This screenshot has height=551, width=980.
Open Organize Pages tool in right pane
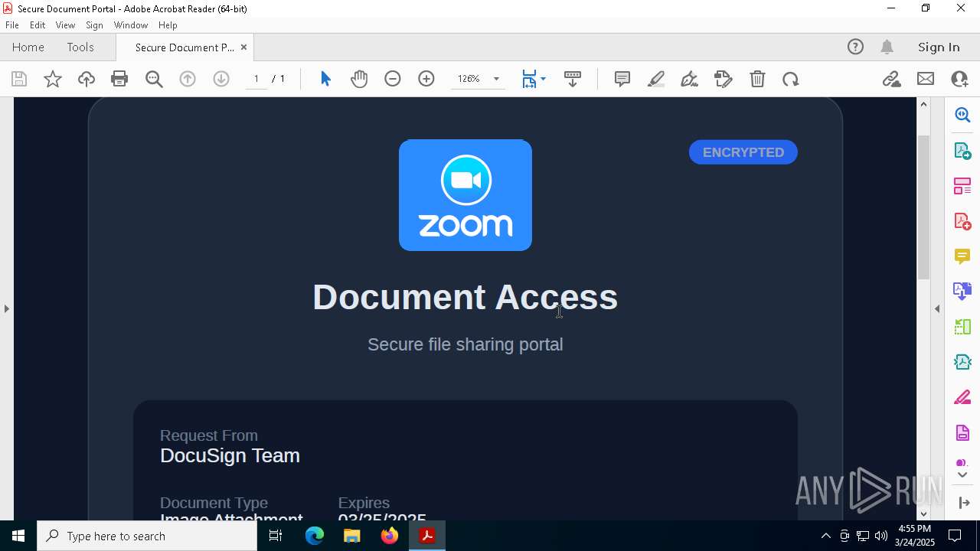(x=962, y=185)
